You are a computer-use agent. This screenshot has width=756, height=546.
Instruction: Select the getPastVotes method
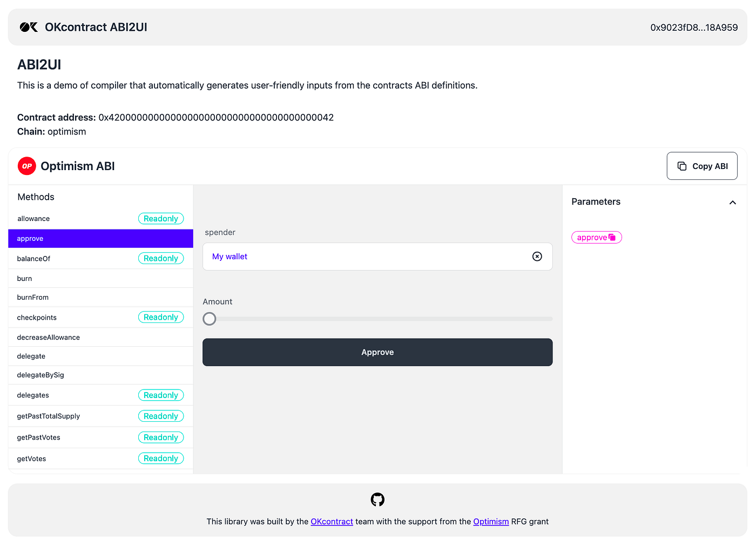tap(100, 437)
